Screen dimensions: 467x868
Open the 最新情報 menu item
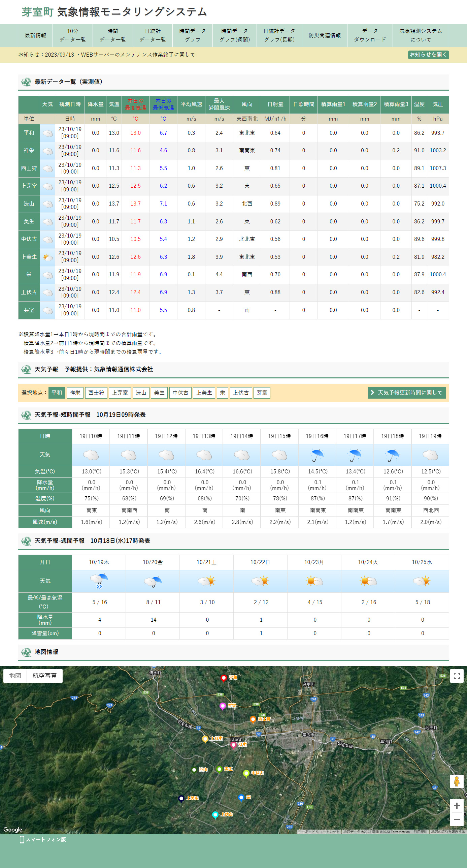[x=35, y=35]
